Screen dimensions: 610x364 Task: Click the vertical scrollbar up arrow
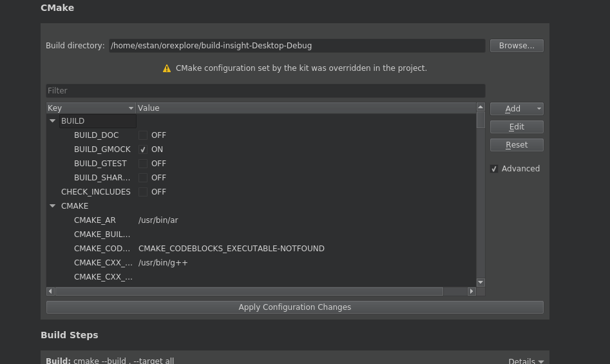click(481, 107)
